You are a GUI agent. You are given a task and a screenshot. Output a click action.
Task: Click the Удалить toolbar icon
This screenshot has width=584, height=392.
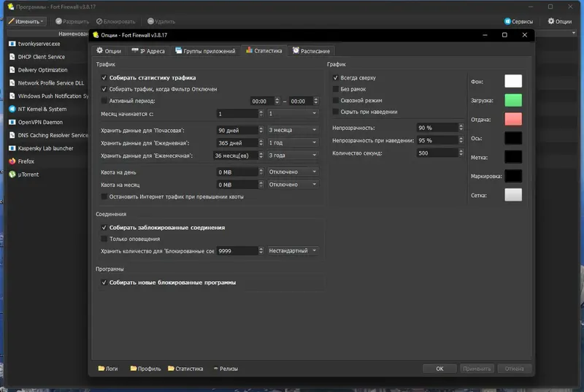(x=150, y=21)
